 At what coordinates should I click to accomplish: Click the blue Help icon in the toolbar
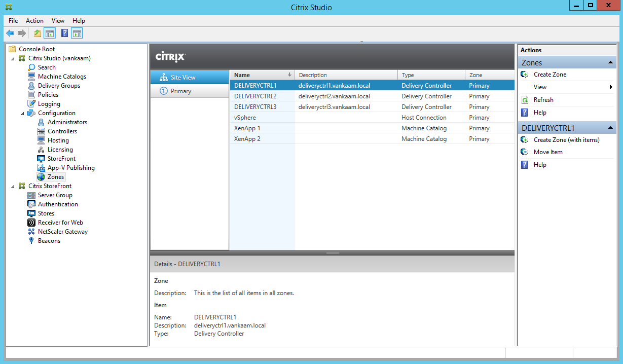coord(64,33)
